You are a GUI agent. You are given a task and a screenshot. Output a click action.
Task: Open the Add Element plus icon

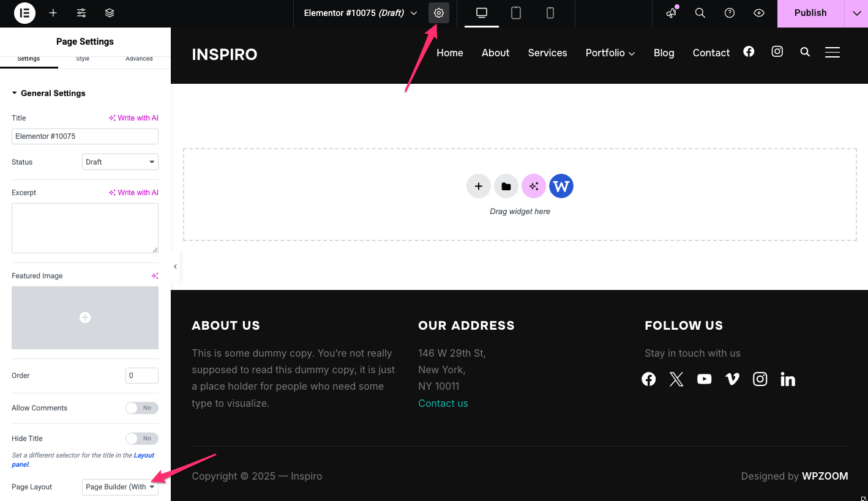click(53, 13)
